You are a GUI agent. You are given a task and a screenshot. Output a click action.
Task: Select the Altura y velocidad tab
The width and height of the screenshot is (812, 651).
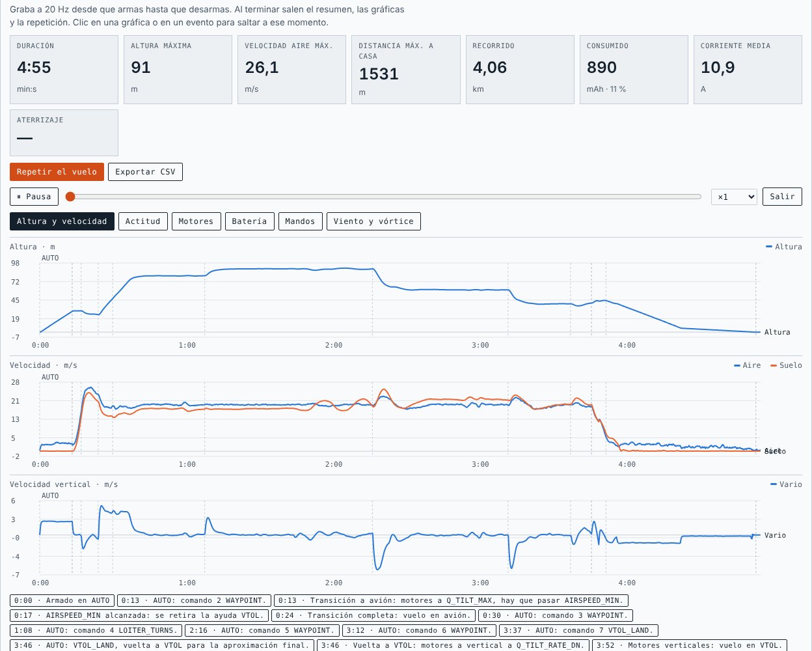62,221
